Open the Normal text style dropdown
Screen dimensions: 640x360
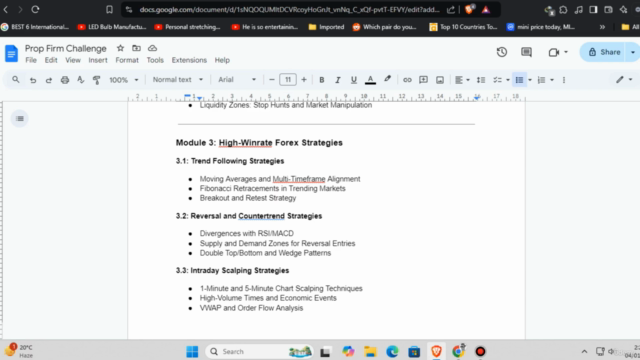pos(178,80)
